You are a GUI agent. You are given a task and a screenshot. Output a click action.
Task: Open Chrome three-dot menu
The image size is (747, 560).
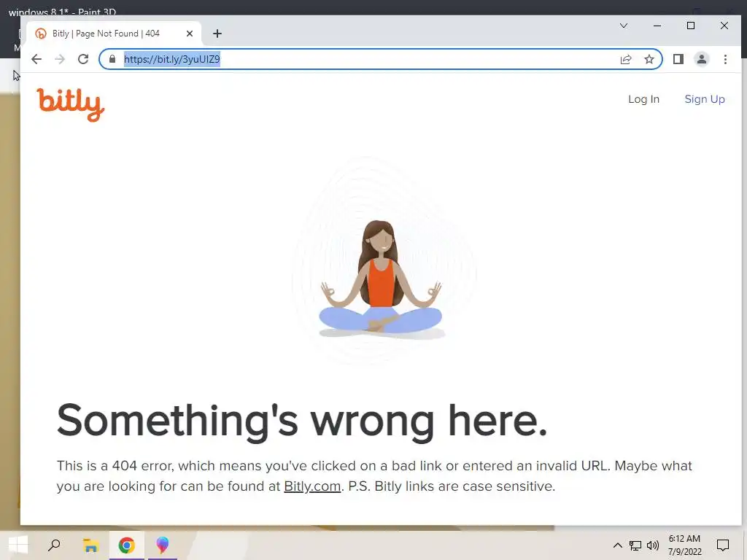[x=725, y=59]
